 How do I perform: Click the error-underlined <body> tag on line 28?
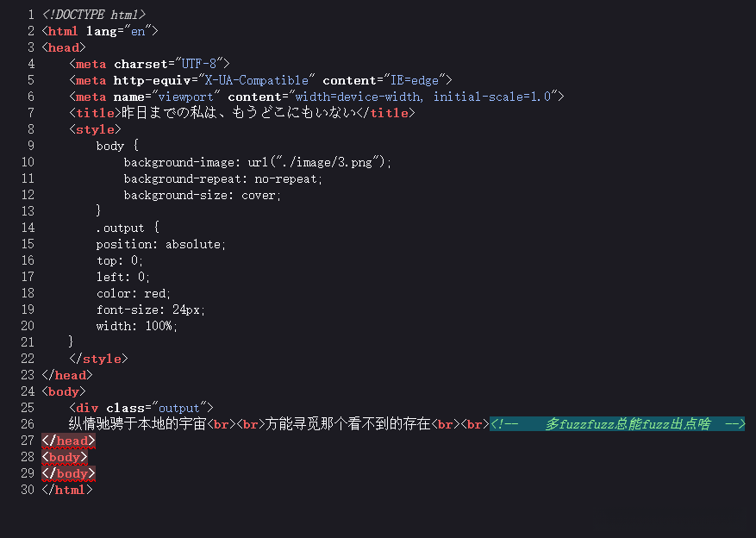point(65,457)
